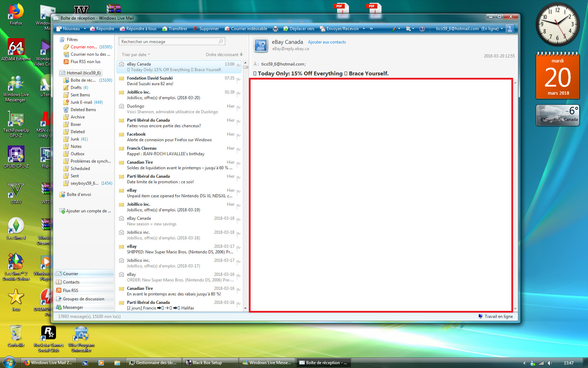588x368 pixels.
Task: Open Black Box Setup taskbar button
Action: (210, 363)
